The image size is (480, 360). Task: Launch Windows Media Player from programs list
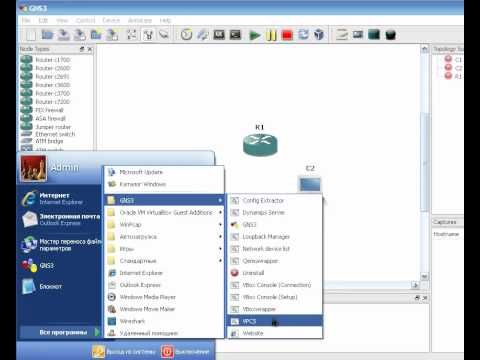click(x=164, y=297)
